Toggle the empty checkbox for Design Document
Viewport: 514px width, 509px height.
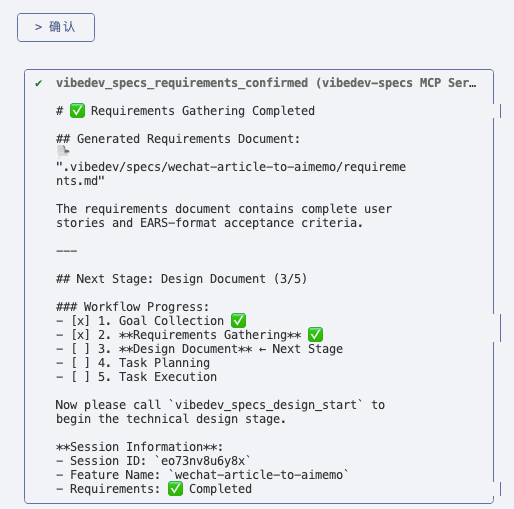point(81,349)
